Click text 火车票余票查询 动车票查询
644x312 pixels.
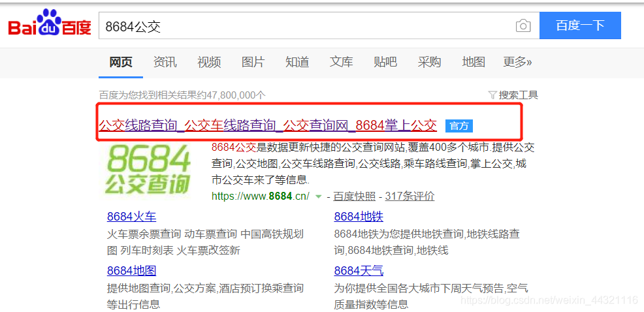[x=205, y=242]
